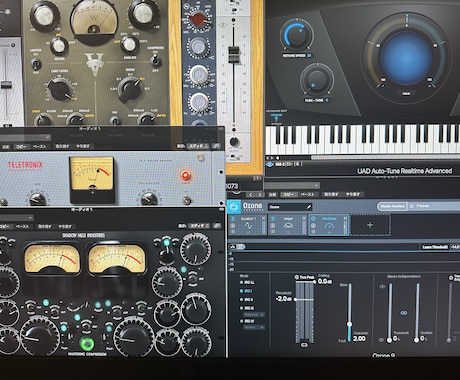Select IRC I maximizer mode
The height and width of the screenshot is (380, 460).
click(x=246, y=291)
